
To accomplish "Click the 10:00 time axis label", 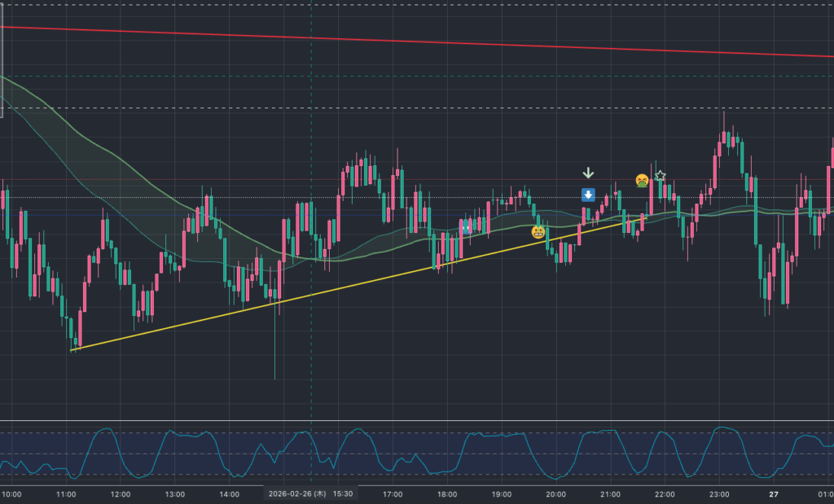I will [x=11, y=493].
